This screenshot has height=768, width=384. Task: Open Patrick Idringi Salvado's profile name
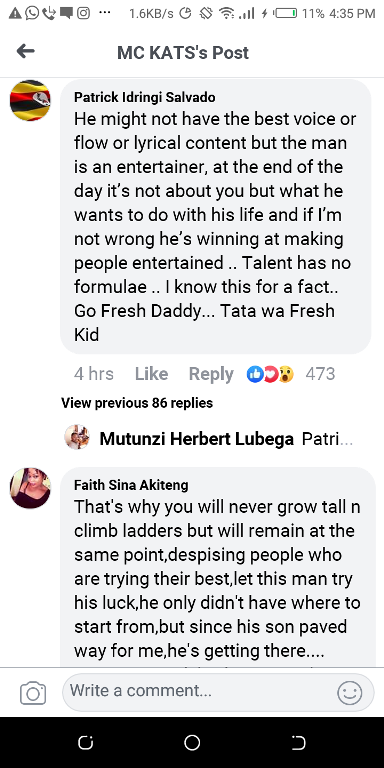coord(144,97)
